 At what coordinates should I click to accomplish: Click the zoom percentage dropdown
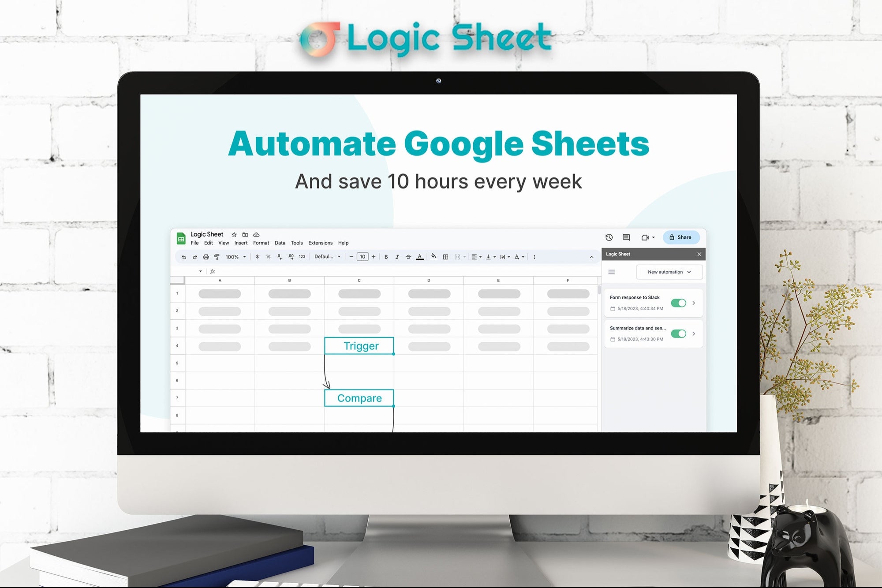(x=234, y=256)
